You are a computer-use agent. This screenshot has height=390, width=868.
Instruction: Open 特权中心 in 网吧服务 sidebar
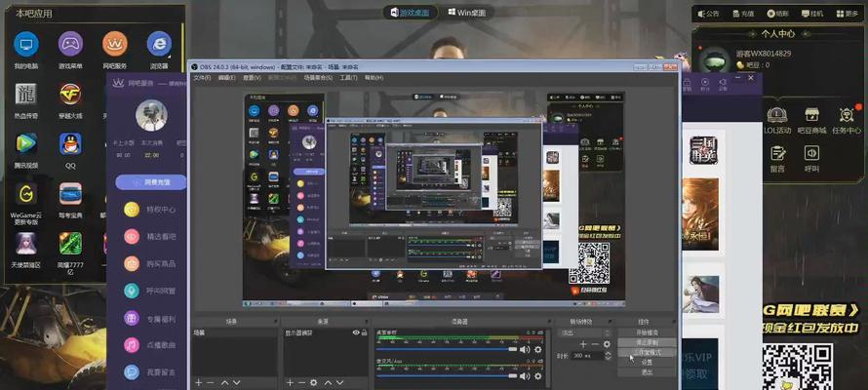(x=150, y=210)
